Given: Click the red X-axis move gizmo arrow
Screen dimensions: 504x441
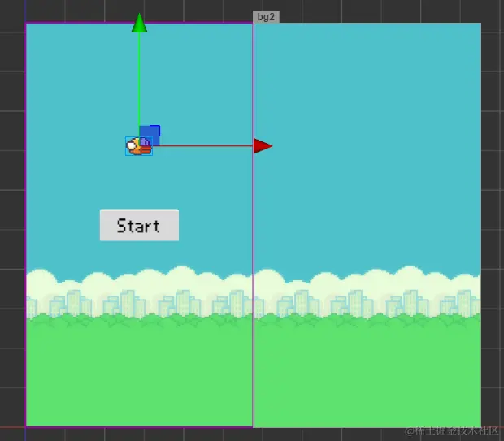Looking at the screenshot, I should 263,146.
